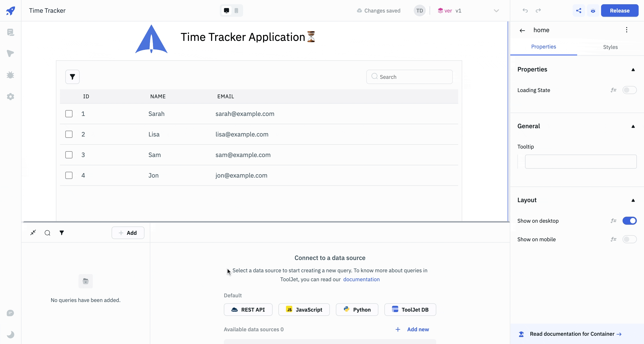Open the debugger bug icon in sidebar

[10, 75]
